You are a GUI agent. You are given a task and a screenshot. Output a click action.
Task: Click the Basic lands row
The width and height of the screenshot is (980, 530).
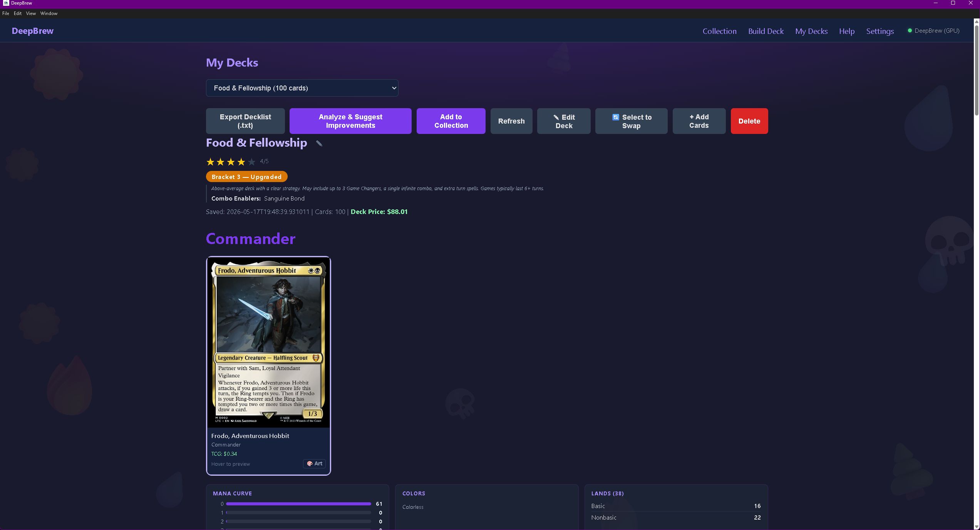[676, 506]
